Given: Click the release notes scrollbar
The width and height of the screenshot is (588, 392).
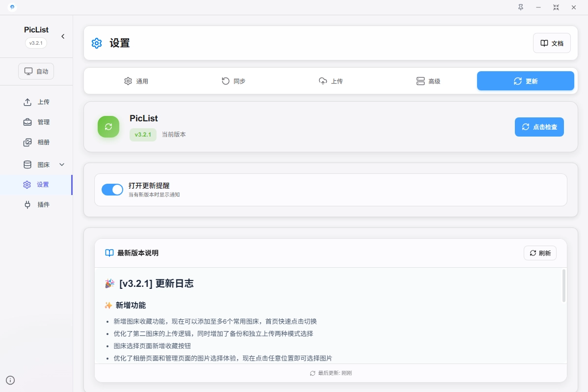Looking at the screenshot, I should point(564,285).
